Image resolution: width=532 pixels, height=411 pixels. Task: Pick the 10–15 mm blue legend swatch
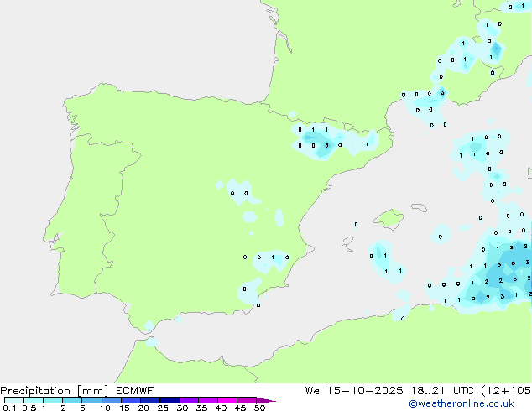(112, 401)
